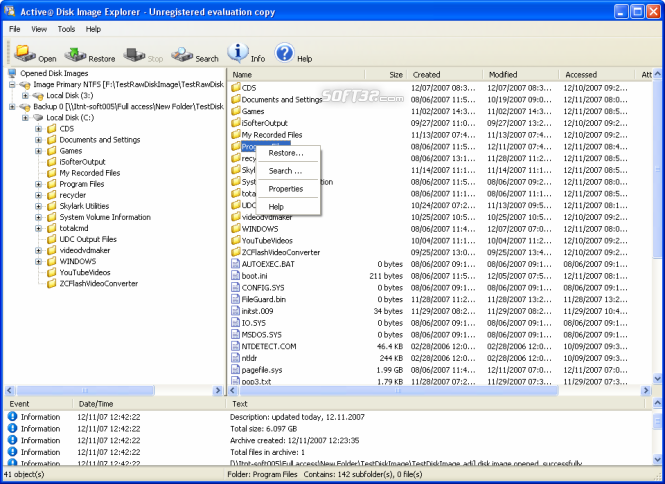Click the first Information event icon in log
Image resolution: width=665 pixels, height=484 pixels.
pyautogui.click(x=12, y=417)
